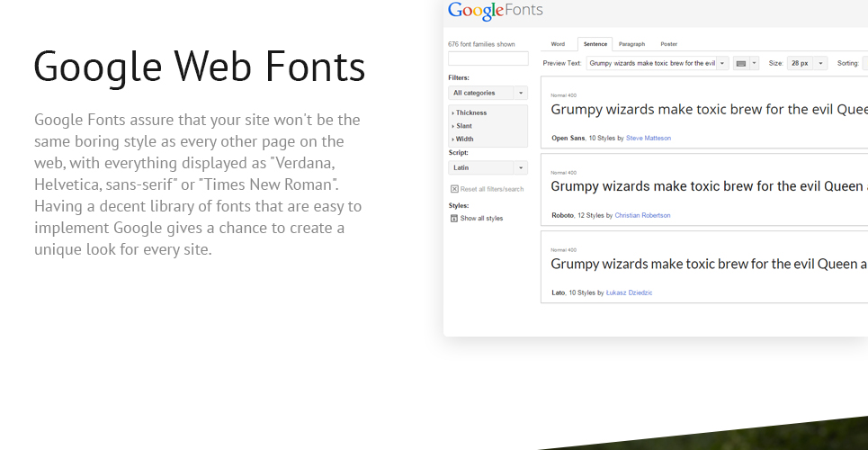Click the Google Web Fonts heading
Viewport: 868px width, 450px height.
[x=200, y=67]
